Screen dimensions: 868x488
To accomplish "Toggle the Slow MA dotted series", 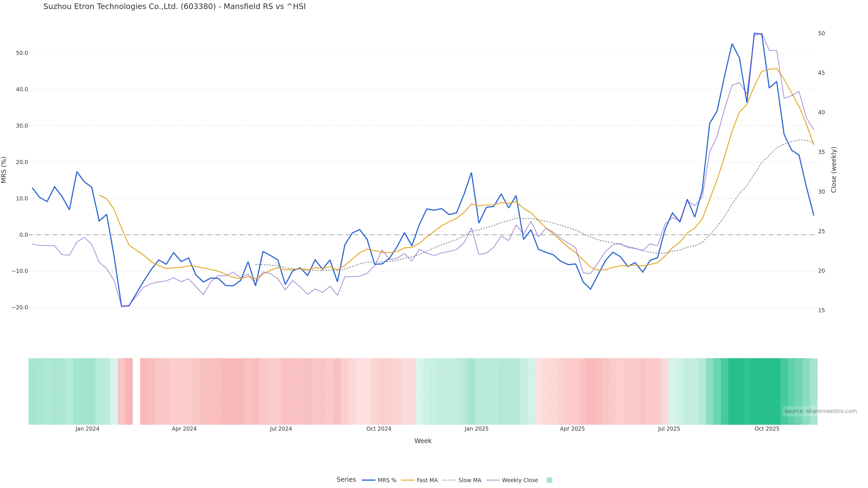I will click(x=462, y=480).
